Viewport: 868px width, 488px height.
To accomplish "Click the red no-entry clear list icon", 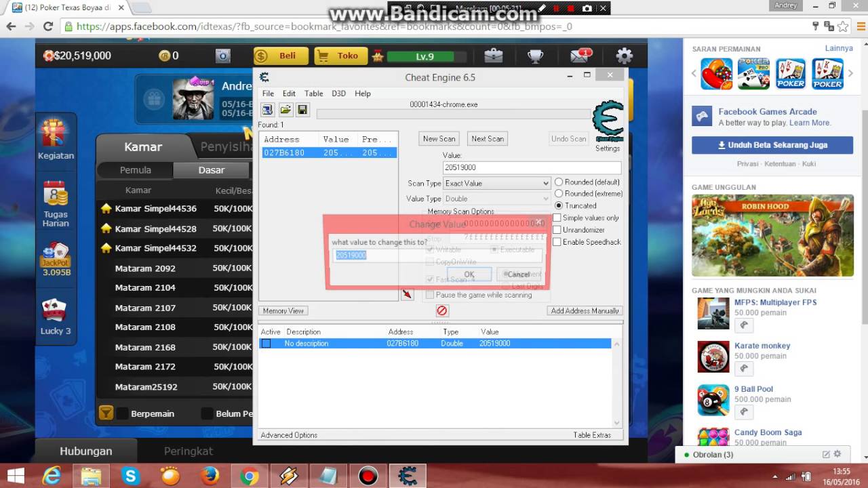I will click(442, 310).
